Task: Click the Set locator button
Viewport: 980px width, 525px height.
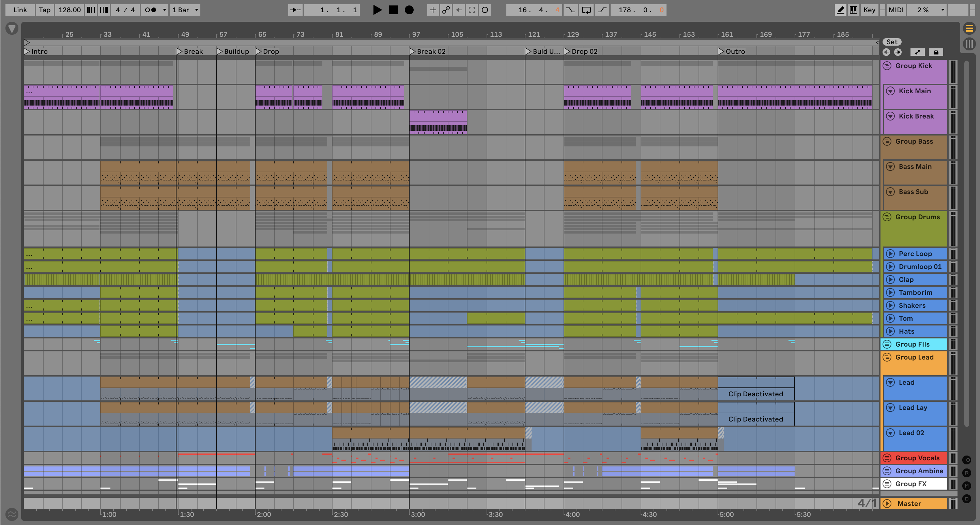Action: 892,42
